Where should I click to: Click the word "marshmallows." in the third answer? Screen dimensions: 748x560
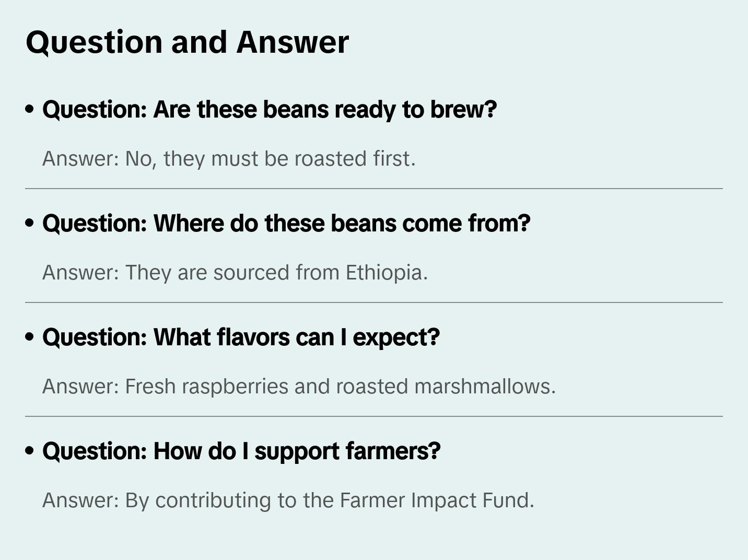pyautogui.click(x=485, y=387)
